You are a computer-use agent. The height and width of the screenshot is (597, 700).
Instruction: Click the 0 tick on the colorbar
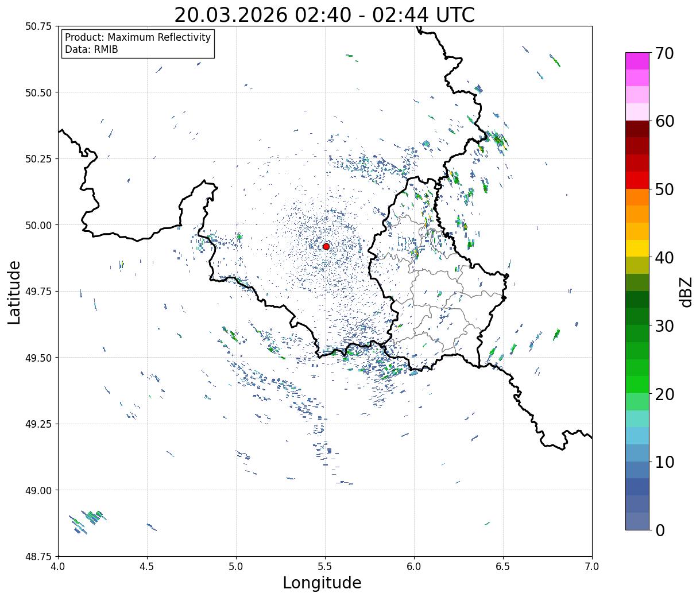pyautogui.click(x=659, y=530)
